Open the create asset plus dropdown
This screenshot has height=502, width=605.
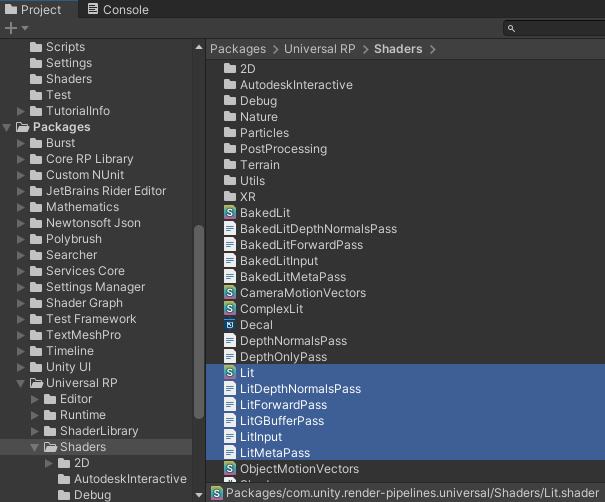pos(16,28)
